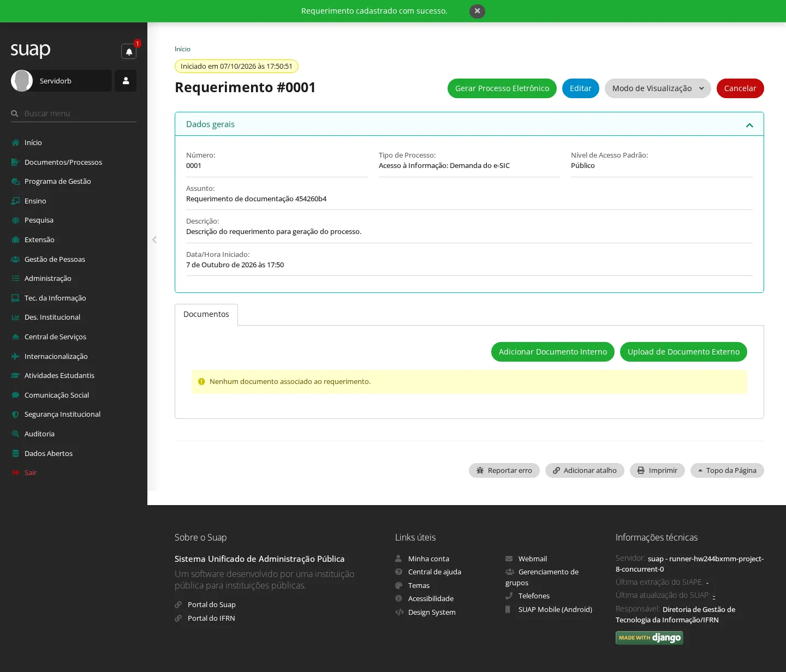Click the Pesquisa globe icon
The width and height of the screenshot is (786, 672).
point(15,220)
